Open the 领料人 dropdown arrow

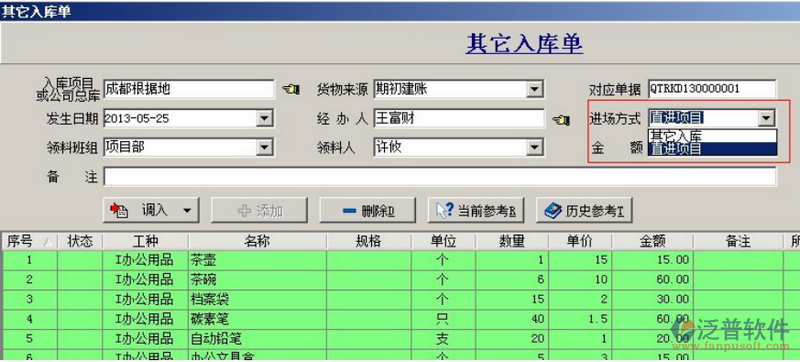(x=534, y=148)
